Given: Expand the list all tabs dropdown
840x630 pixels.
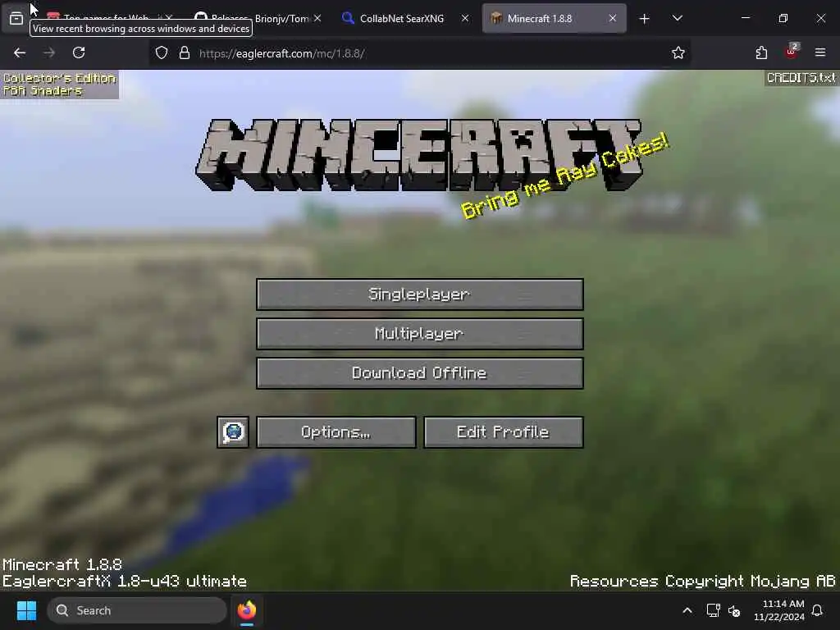Looking at the screenshot, I should 677,18.
